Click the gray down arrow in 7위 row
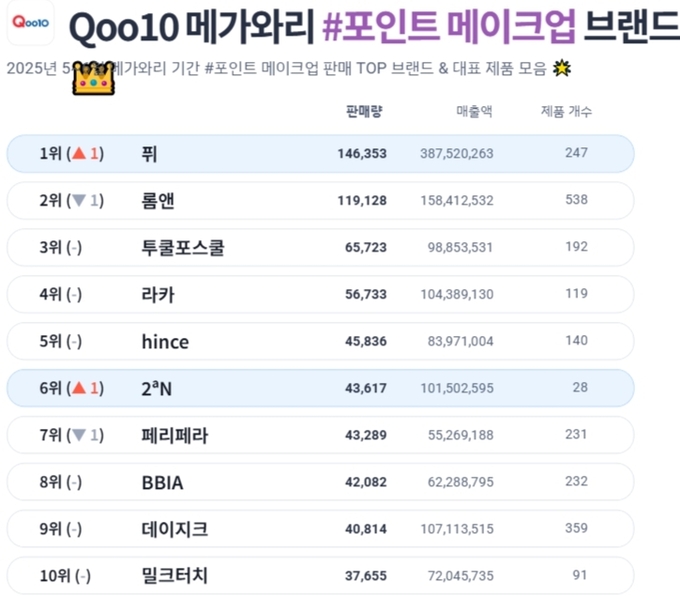 tap(79, 435)
